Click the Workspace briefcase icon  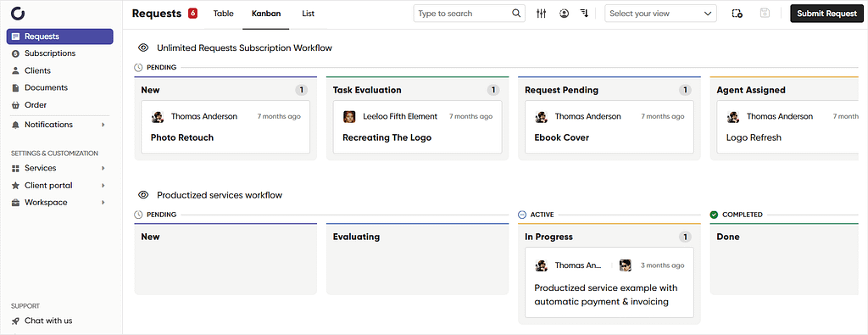pyautogui.click(x=15, y=203)
